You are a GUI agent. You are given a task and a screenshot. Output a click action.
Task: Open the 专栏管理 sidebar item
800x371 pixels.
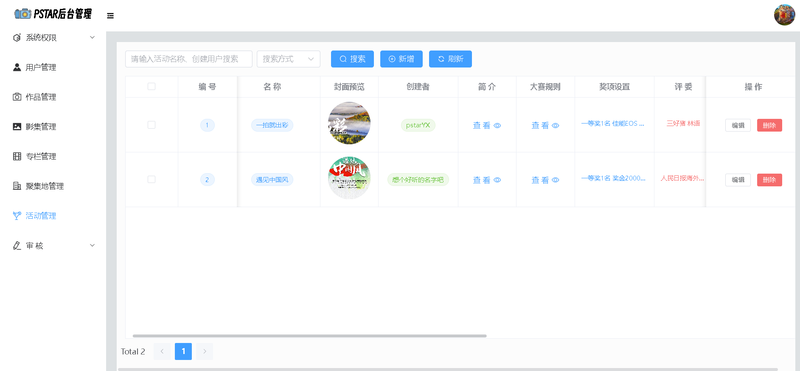[53, 156]
